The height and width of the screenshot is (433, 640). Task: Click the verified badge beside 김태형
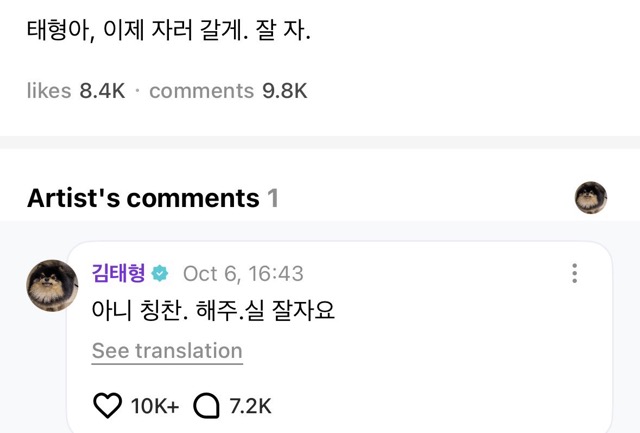(160, 274)
